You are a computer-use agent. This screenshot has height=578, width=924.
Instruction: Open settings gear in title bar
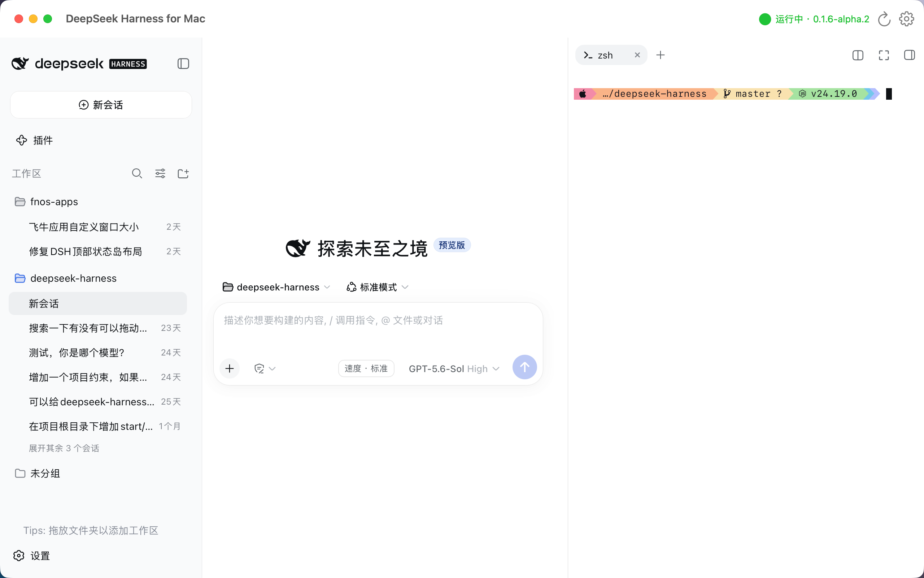(906, 19)
